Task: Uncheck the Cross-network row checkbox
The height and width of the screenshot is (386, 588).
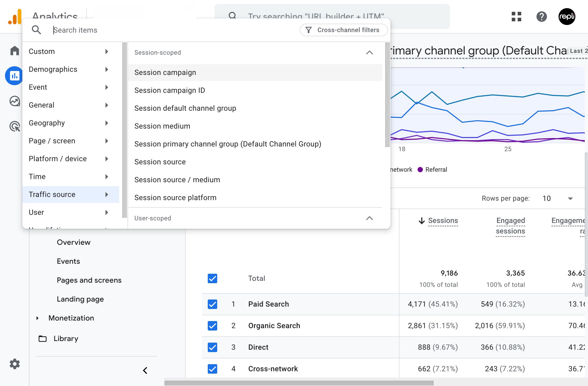Action: click(x=212, y=369)
